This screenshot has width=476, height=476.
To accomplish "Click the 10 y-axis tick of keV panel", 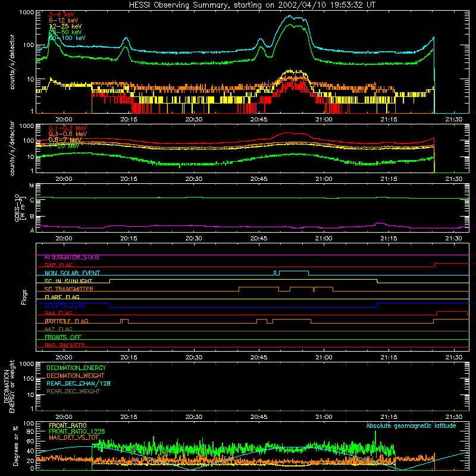I will point(30,80).
